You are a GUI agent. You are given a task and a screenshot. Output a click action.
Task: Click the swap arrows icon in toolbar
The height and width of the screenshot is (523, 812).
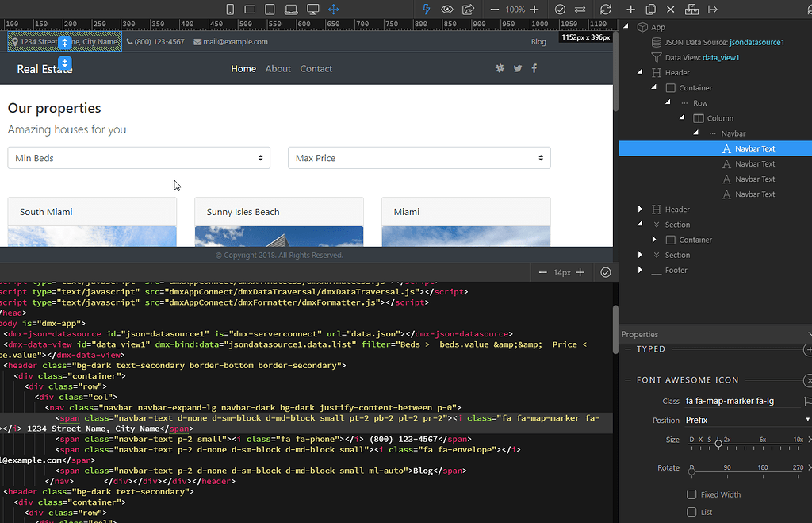pos(580,10)
